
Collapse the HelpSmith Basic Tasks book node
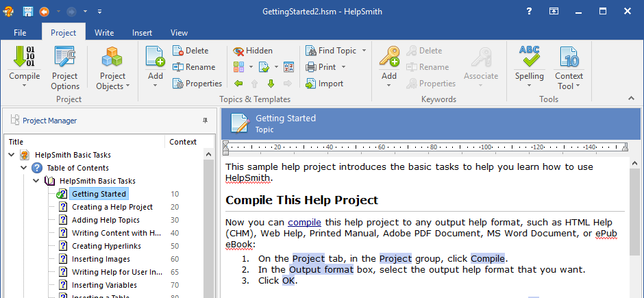(x=36, y=181)
